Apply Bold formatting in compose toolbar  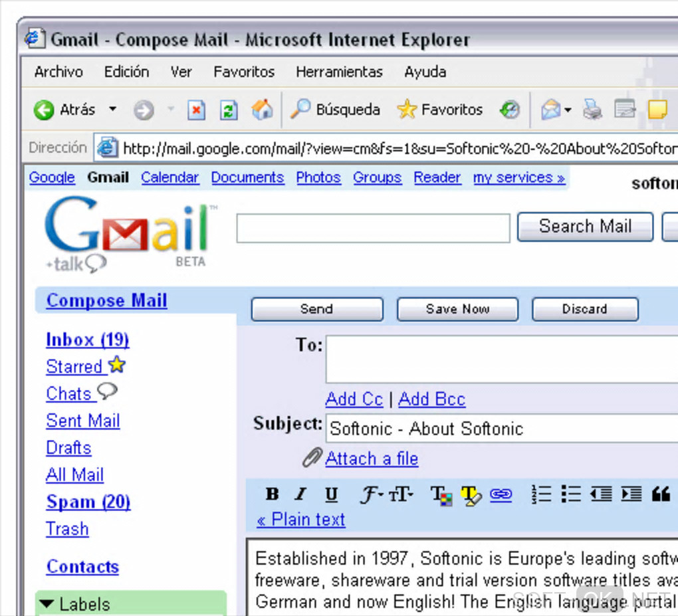point(272,494)
